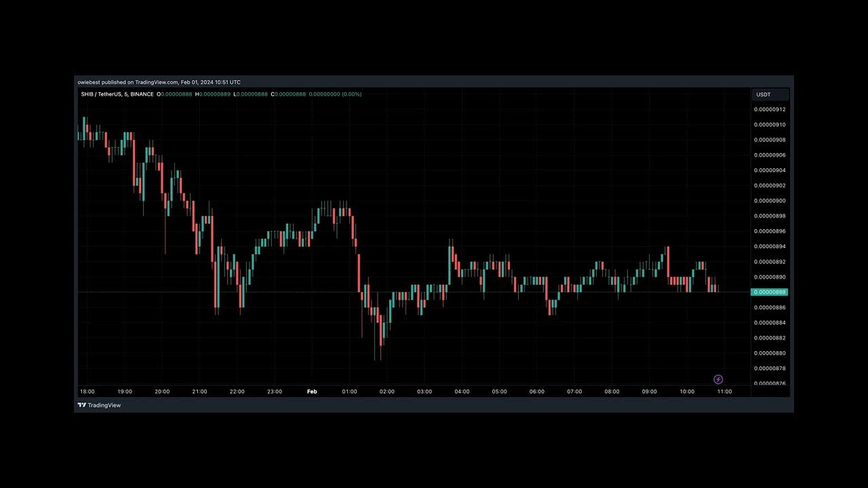The height and width of the screenshot is (488, 868).
Task: Click the 0.00000902 price axis label
Action: coord(770,186)
